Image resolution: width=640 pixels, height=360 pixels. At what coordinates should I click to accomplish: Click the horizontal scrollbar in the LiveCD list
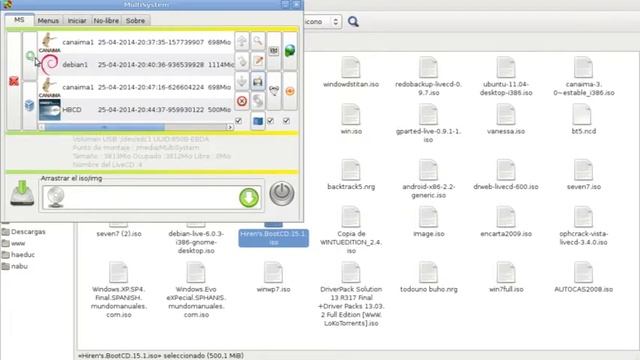tap(105, 127)
